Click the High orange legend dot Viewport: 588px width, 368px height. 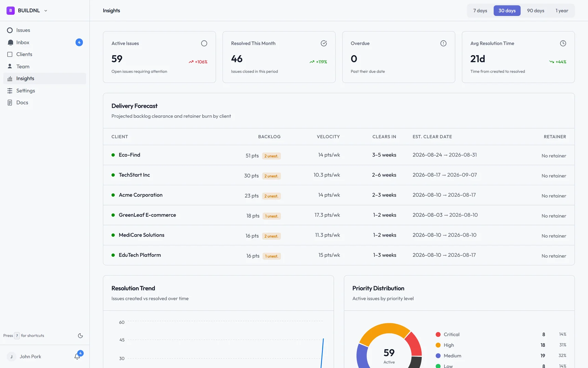point(438,345)
